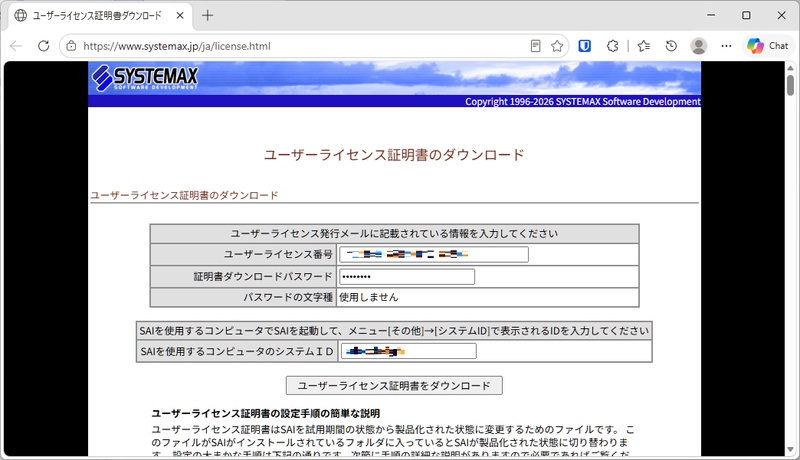Click ユーザーライセンス証明書の設定手順の簡単な説明 heading
The width and height of the screenshot is (800, 460).
point(266,413)
